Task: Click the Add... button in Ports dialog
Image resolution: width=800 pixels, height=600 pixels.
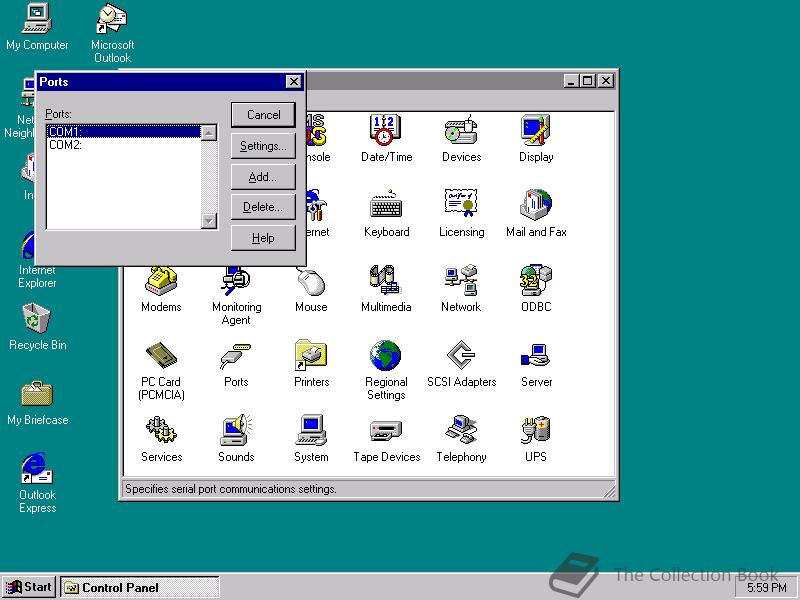Action: click(263, 177)
